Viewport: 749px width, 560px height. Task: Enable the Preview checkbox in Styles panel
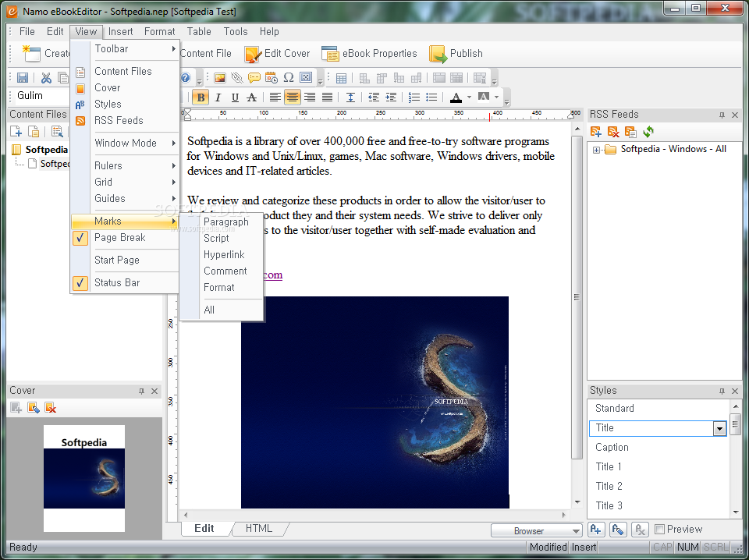pos(660,529)
